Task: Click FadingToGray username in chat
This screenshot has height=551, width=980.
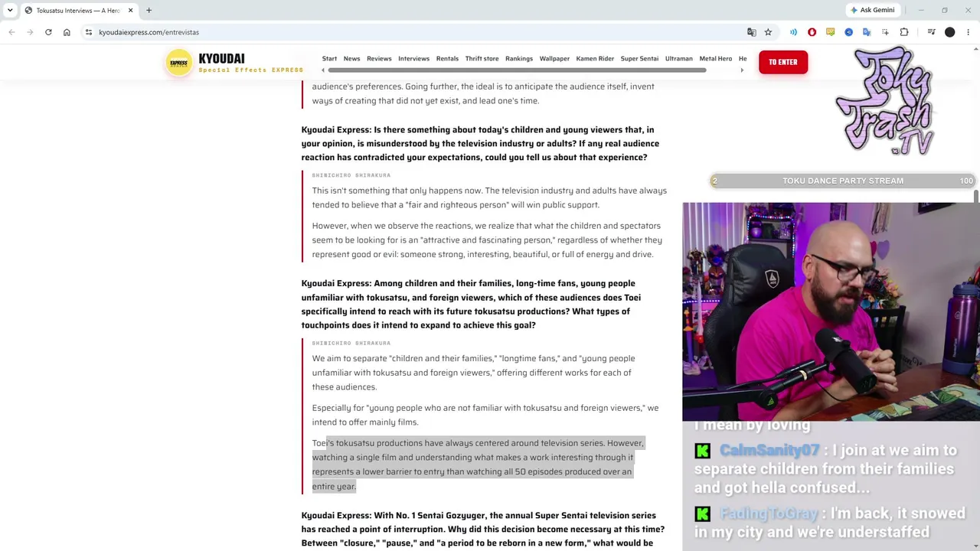Action: click(769, 514)
